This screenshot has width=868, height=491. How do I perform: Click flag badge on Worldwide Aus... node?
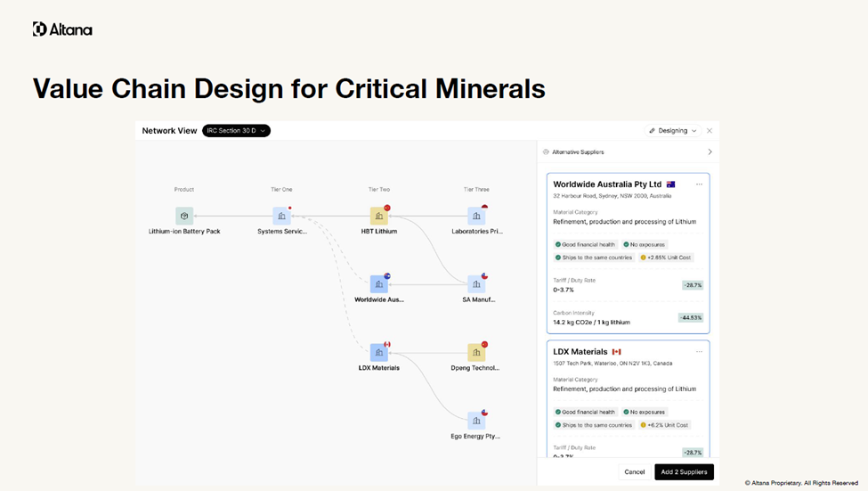click(387, 275)
